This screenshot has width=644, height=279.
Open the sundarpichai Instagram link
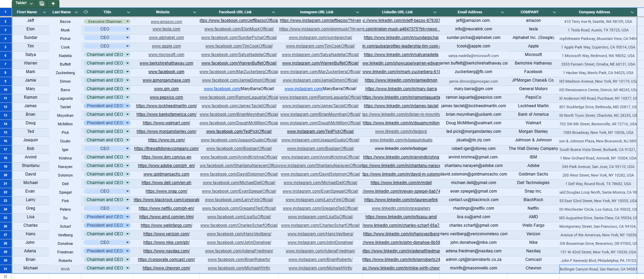pyautogui.click(x=320, y=38)
